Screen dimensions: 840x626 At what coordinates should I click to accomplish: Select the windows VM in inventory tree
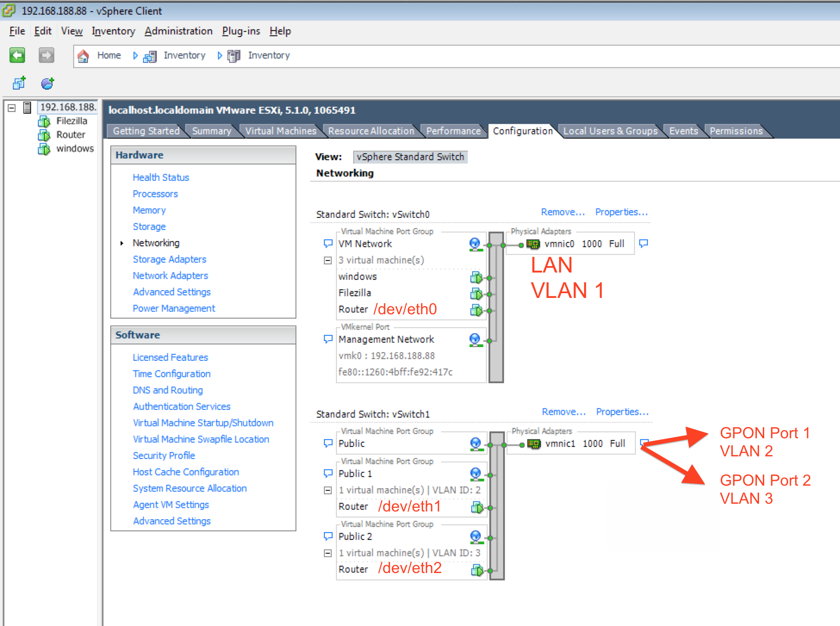pyautogui.click(x=75, y=149)
